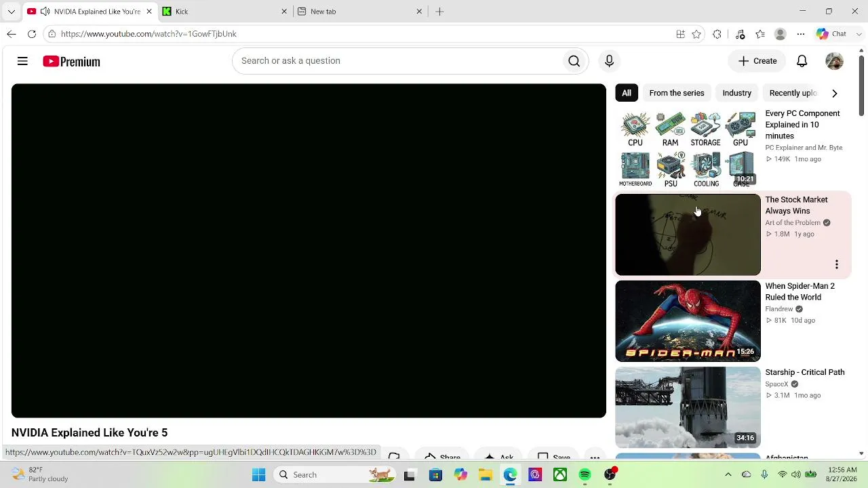Viewport: 868px width, 488px height.
Task: Close the Kick tab
Action: pyautogui.click(x=285, y=12)
